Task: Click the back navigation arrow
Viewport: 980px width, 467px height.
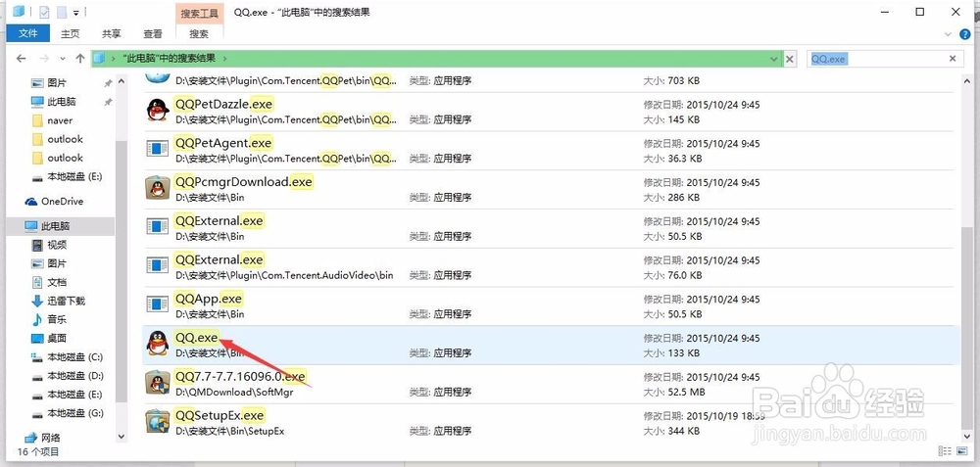Action: click(x=22, y=59)
